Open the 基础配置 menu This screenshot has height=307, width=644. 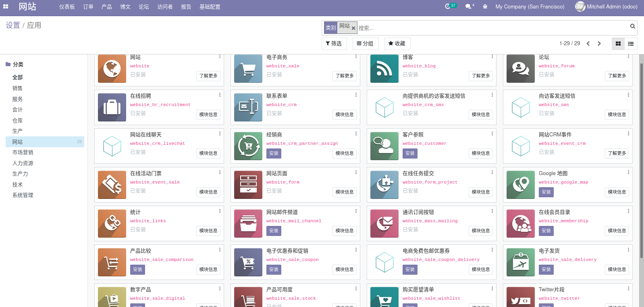pyautogui.click(x=210, y=7)
